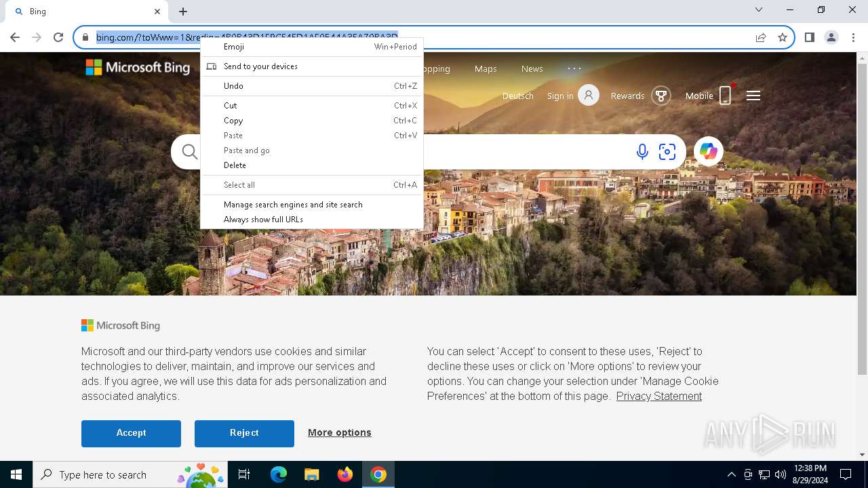The width and height of the screenshot is (868, 488).
Task: Open volume control in system tray
Action: tap(781, 474)
